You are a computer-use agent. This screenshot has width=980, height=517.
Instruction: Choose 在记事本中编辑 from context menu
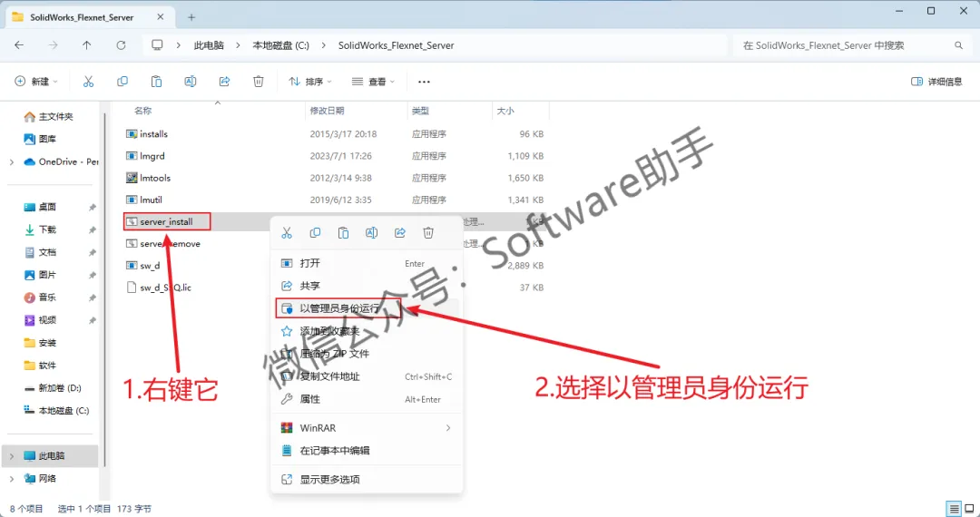coord(367,450)
